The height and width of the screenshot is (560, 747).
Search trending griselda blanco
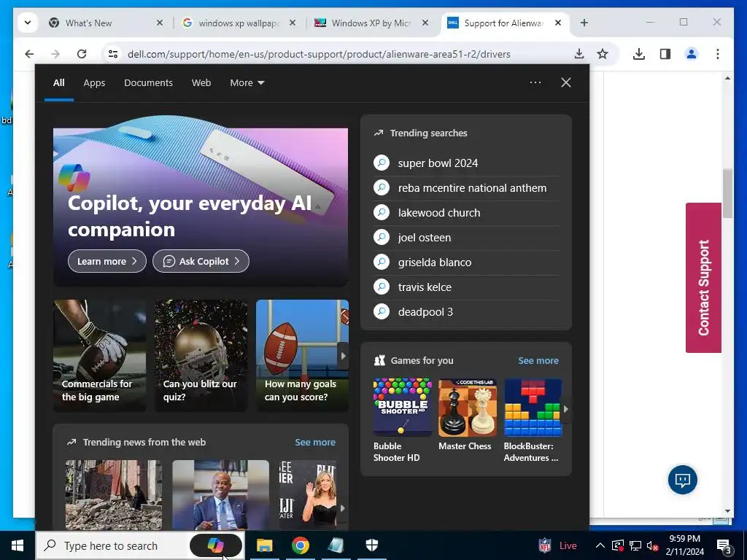(466, 262)
